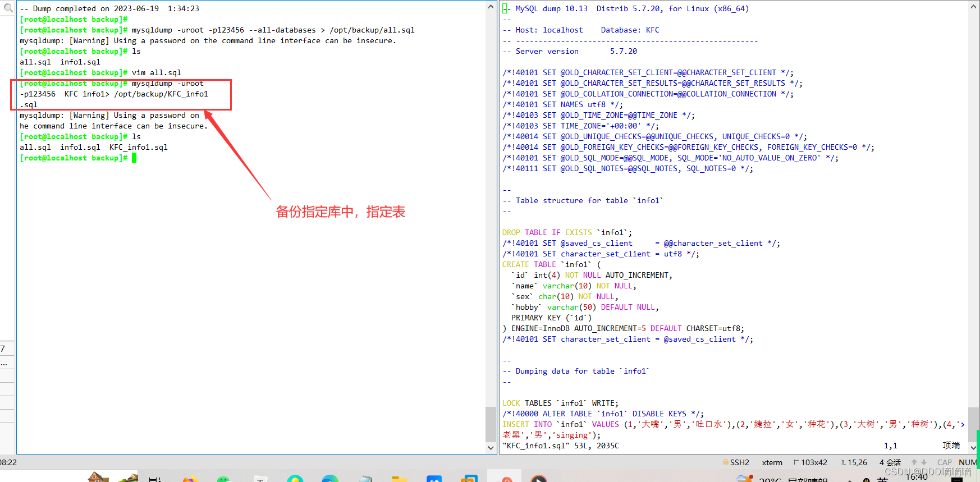Screen dimensions: 980x482
Task: Click the 'vim all.sql' command line
Action: (100, 72)
